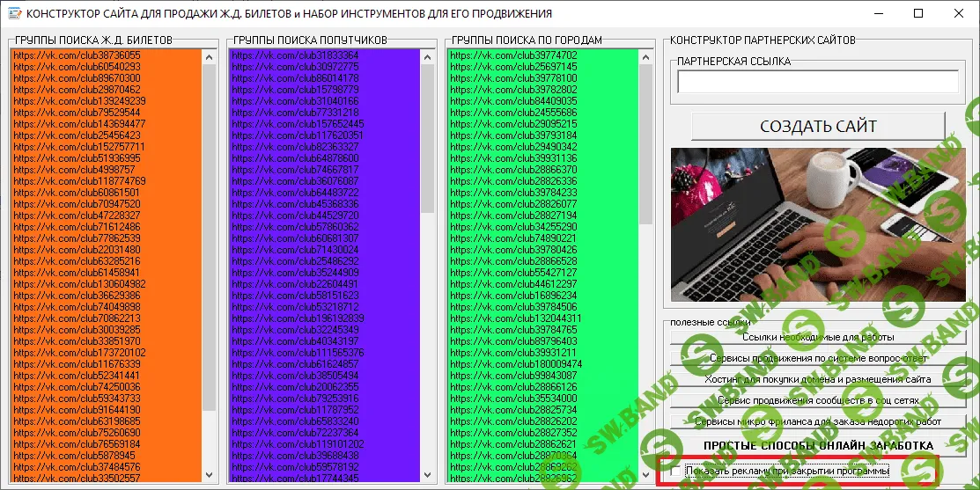
Task: Click the application icon in the title bar
Action: (x=12, y=14)
